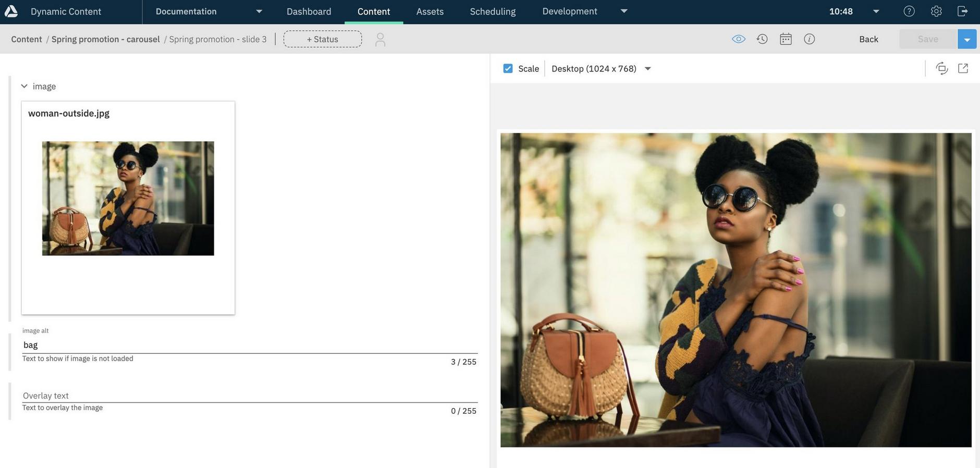Image resolution: width=980 pixels, height=468 pixels.
Task: Click the '0 / 255' character counter
Action: point(463,411)
